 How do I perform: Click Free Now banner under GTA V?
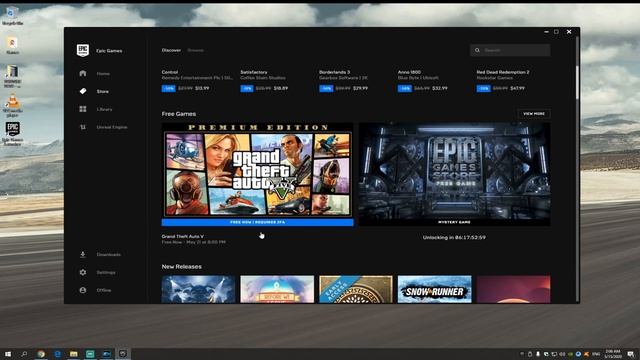point(258,222)
